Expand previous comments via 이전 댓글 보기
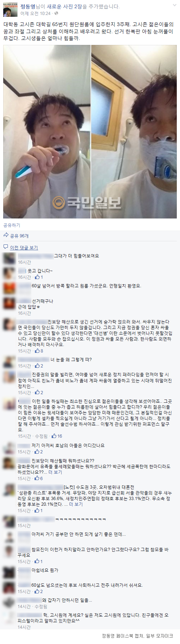 (24, 248)
